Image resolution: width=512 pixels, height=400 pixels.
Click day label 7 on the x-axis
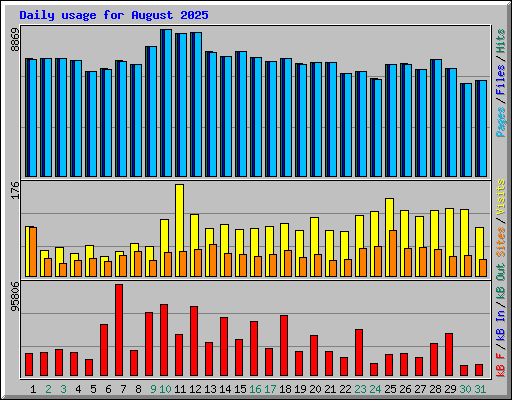pos(123,389)
